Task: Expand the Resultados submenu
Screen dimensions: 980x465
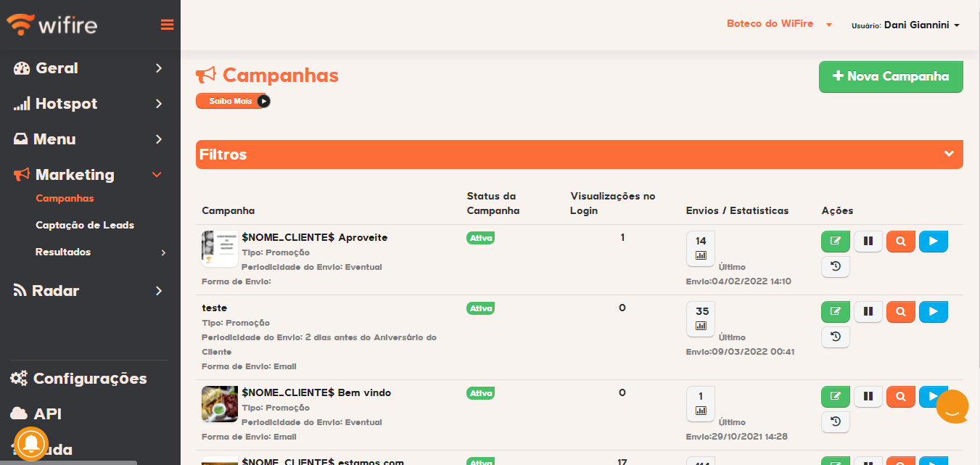Action: 100,252
